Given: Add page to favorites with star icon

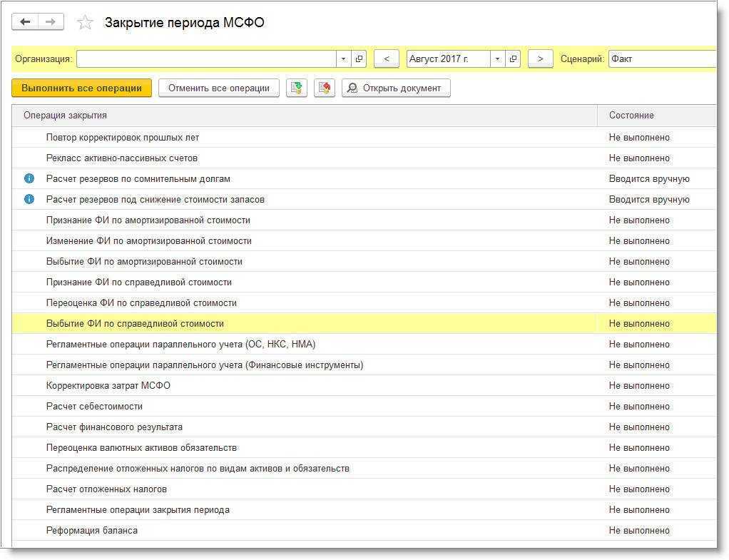Looking at the screenshot, I should (x=85, y=23).
